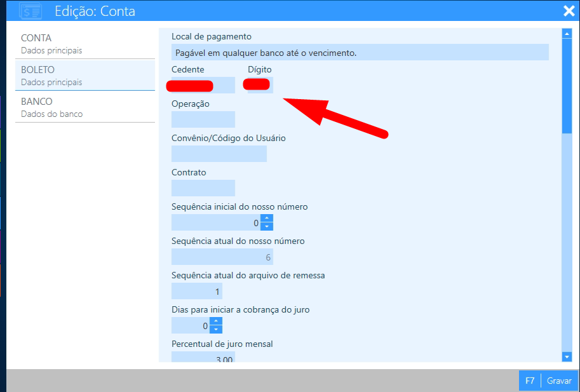Click the app icon beside Edição: Conta
This screenshot has height=392, width=580.
[30, 11]
